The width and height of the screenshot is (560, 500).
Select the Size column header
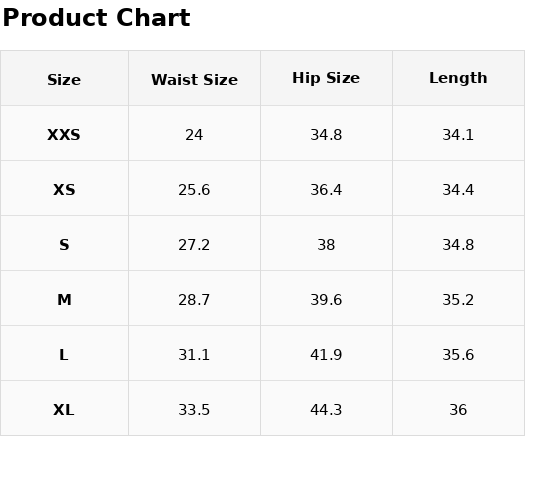(x=64, y=78)
